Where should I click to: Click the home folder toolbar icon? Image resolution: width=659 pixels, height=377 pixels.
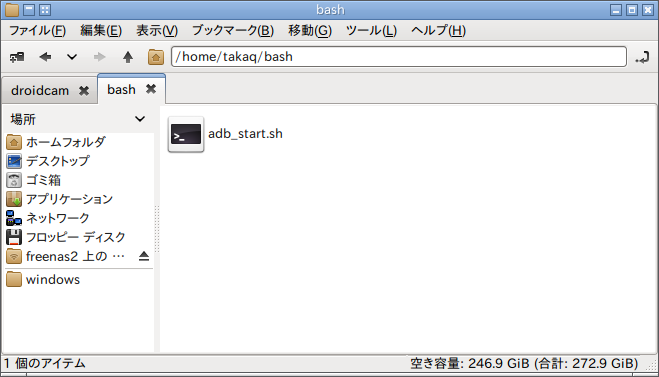pyautogui.click(x=156, y=57)
